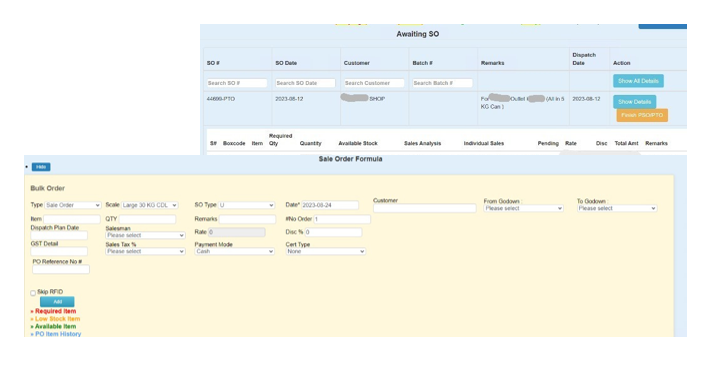
Task: Click the Item input field
Action: click(x=72, y=219)
